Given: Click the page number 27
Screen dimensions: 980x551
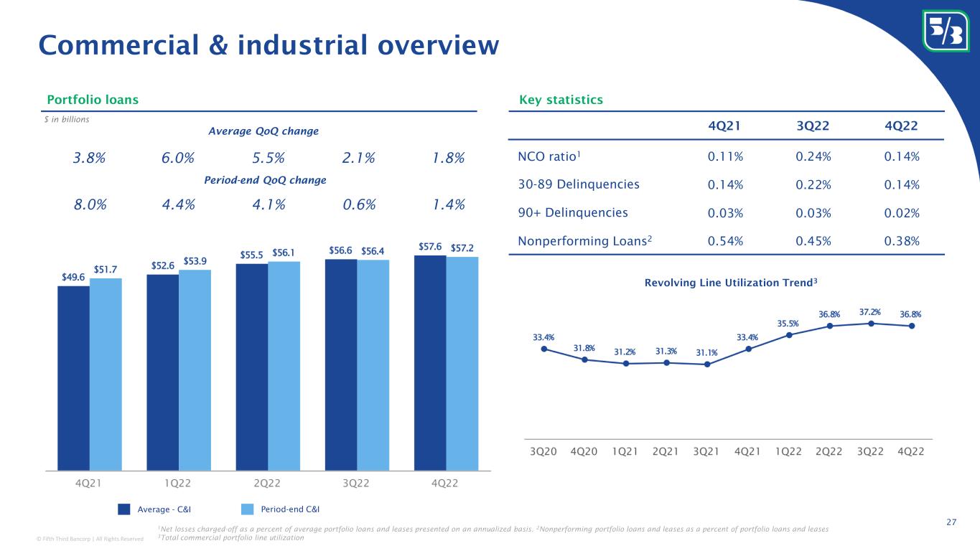Looking at the screenshot, I should coord(951,522).
